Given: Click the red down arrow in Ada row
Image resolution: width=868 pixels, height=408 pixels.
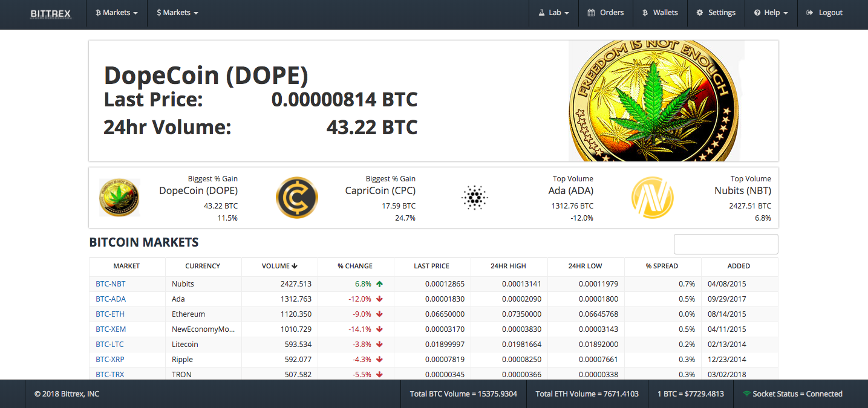Looking at the screenshot, I should pyautogui.click(x=379, y=299).
